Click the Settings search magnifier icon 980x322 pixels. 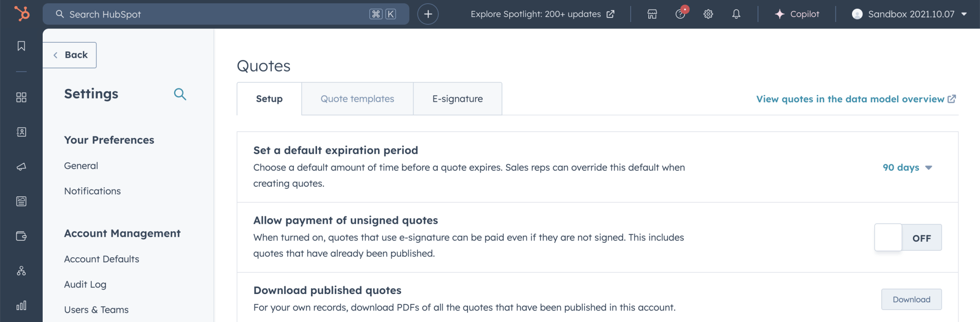tap(180, 94)
